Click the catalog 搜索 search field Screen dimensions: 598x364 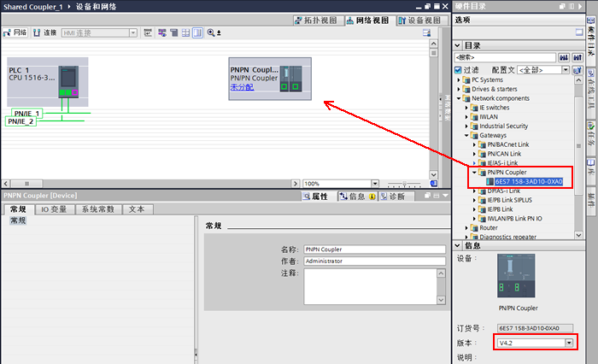tap(506, 57)
